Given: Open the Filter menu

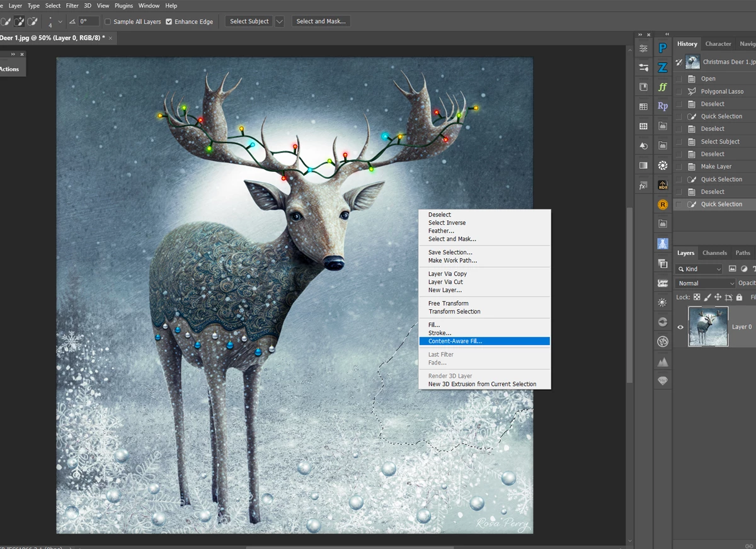Looking at the screenshot, I should 72,6.
